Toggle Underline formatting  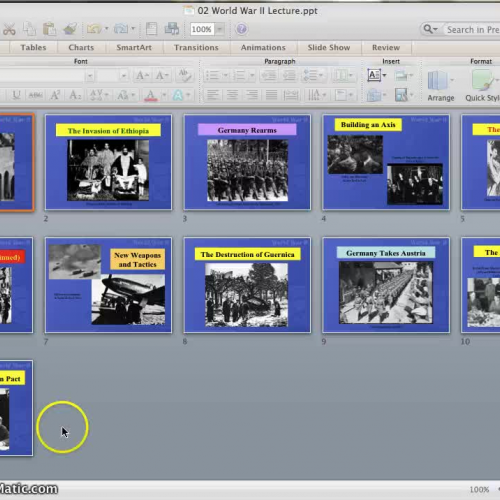click(x=16, y=95)
